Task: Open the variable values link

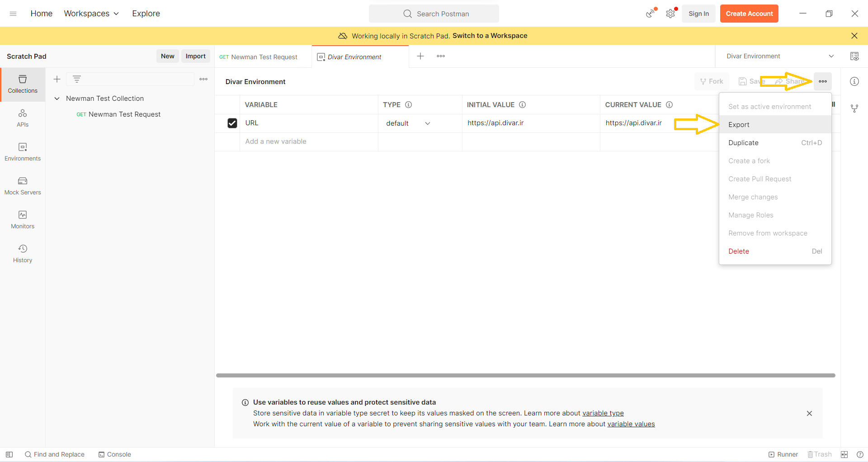Action: pos(631,424)
